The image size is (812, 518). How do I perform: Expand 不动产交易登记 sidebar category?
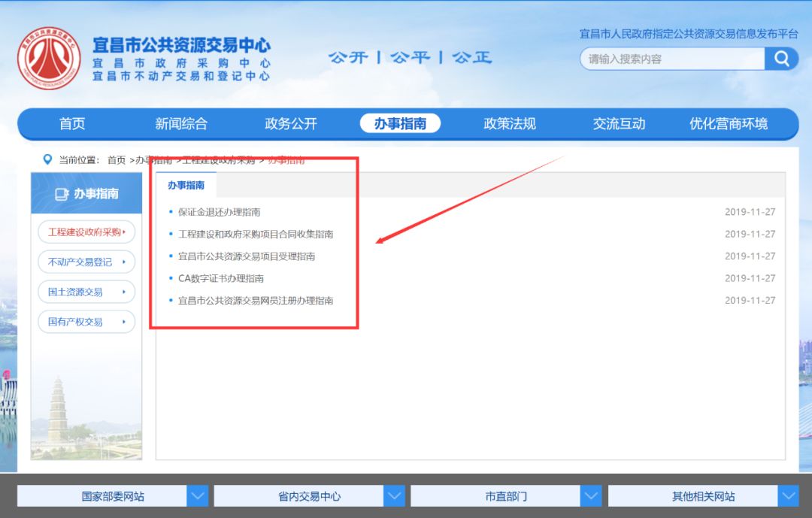pos(86,262)
